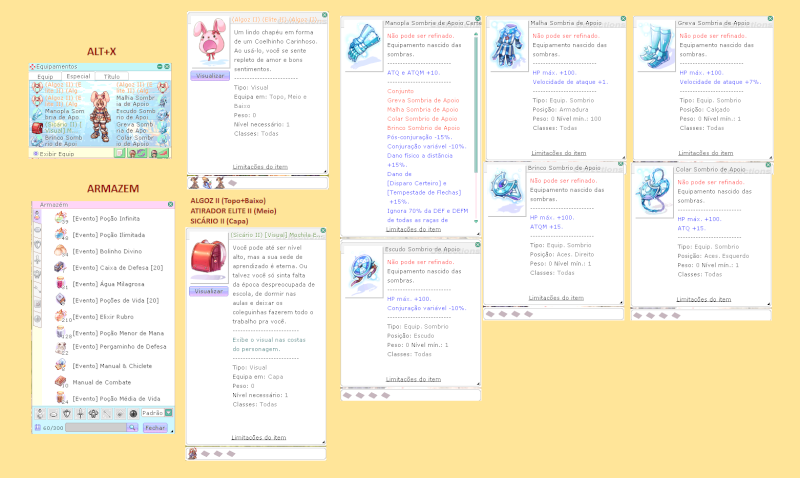Screen dimensions: 800x478
Task: Click the armor filter icon in Armazém footer
Action: coord(93,413)
